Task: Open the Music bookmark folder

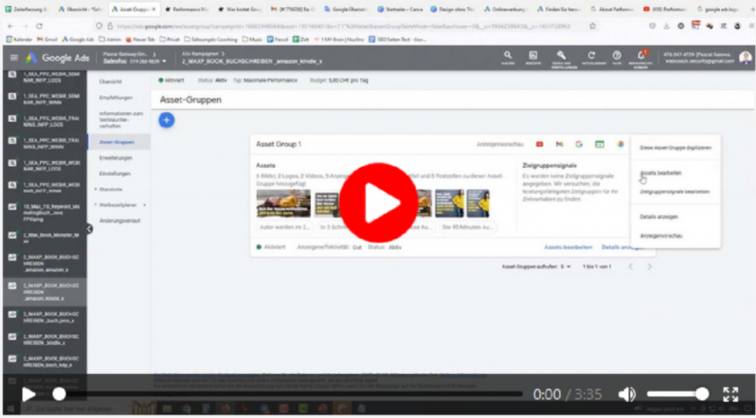Action: (x=252, y=40)
